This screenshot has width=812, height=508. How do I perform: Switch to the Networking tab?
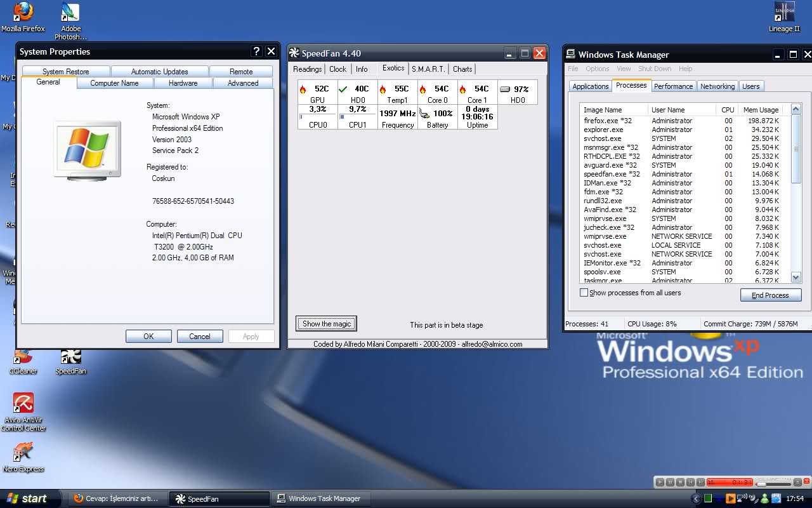coord(717,86)
